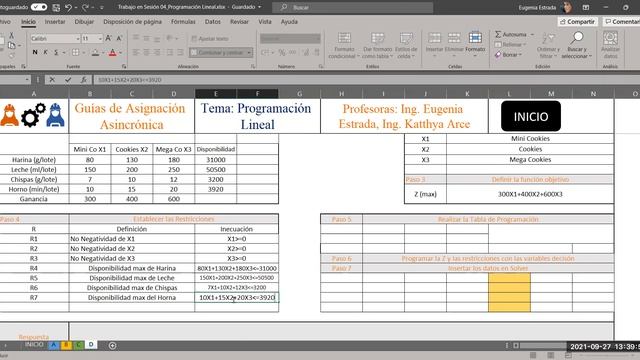The width and height of the screenshot is (640, 360).
Task: Add a new sheet with plus icon
Action: 112,346
